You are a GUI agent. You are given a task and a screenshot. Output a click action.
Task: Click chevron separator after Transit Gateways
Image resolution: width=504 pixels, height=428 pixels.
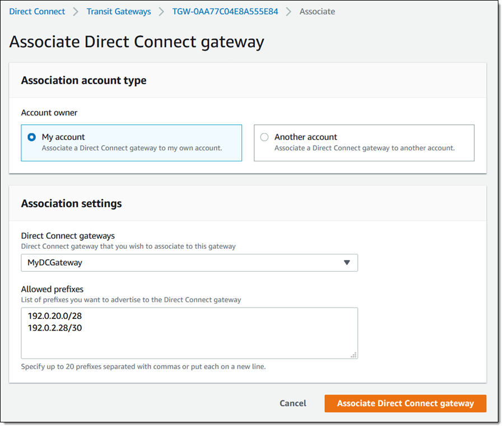(161, 11)
